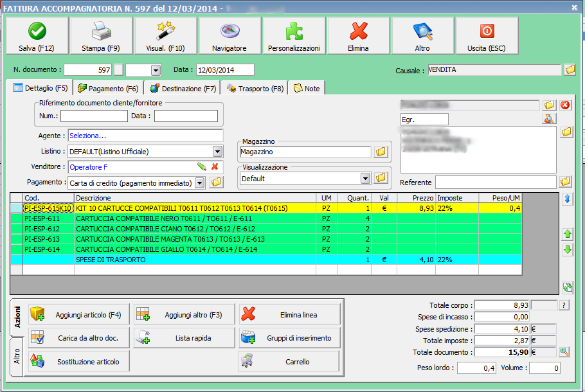585x392 pixels.
Task: Click the Salva (F12) save button
Action: 37,36
